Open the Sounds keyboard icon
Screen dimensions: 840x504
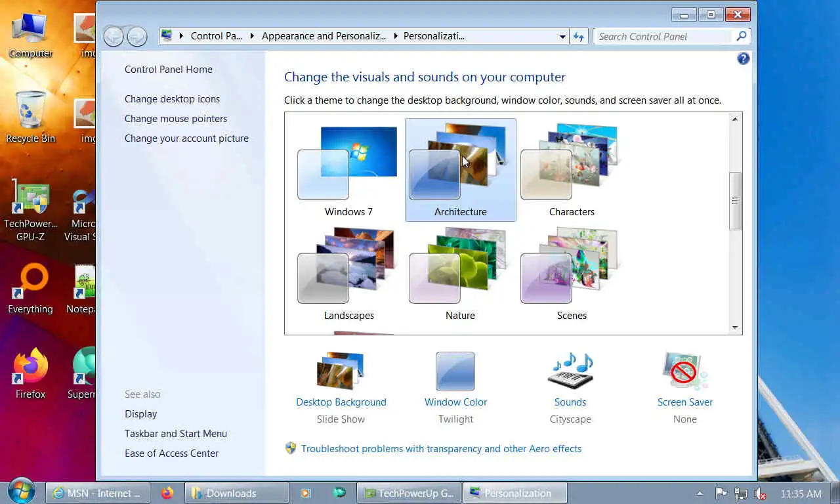pos(570,371)
